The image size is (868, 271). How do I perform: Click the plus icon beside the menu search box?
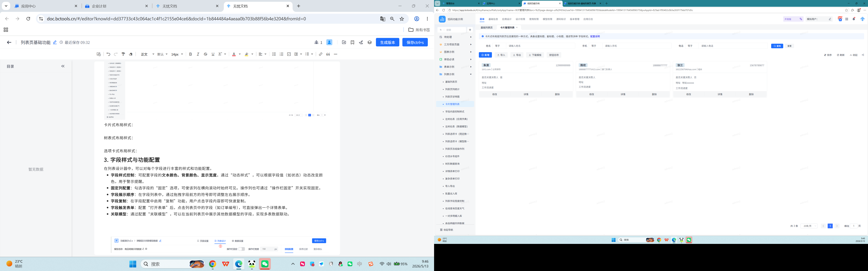(470, 30)
